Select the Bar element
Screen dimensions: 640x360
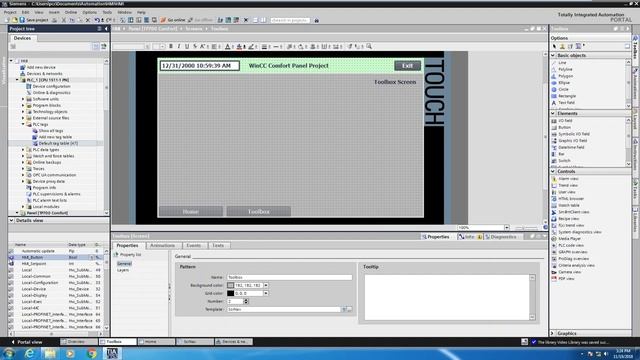point(561,154)
